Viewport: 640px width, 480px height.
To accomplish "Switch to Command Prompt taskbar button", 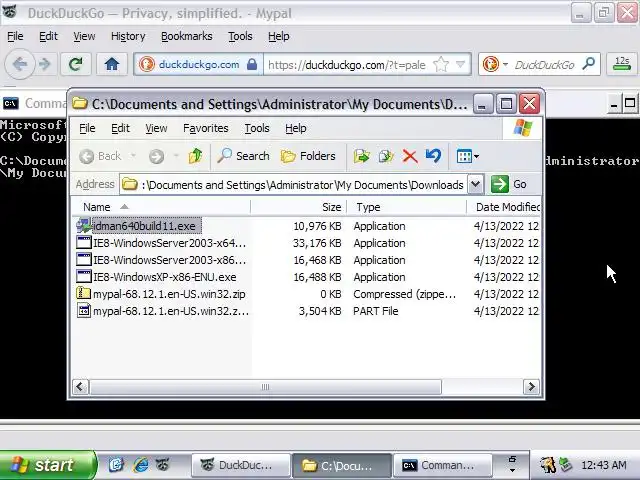I will (442, 465).
